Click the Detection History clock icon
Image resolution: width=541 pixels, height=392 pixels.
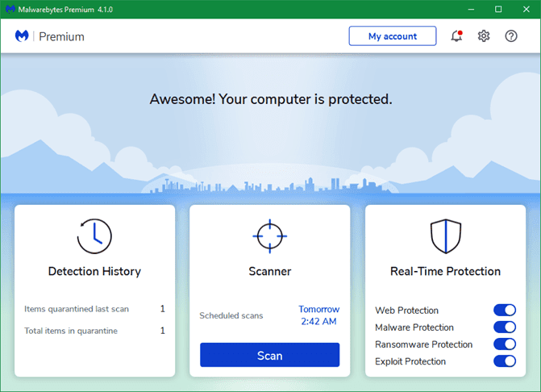click(94, 236)
